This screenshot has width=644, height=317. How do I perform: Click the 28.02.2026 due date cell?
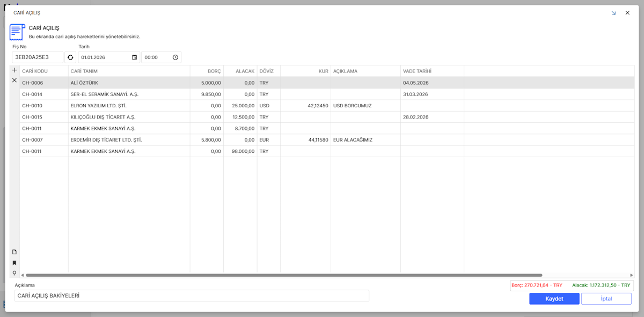[432, 117]
